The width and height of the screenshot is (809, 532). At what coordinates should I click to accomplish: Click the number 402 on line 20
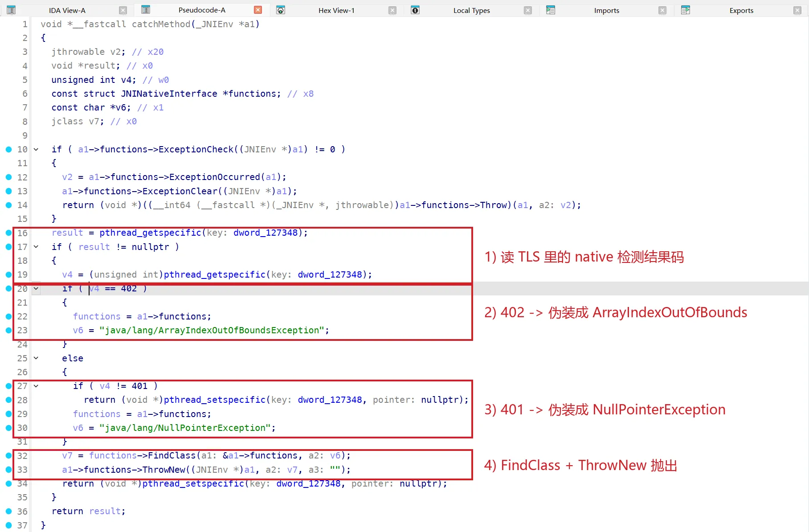pyautogui.click(x=129, y=288)
